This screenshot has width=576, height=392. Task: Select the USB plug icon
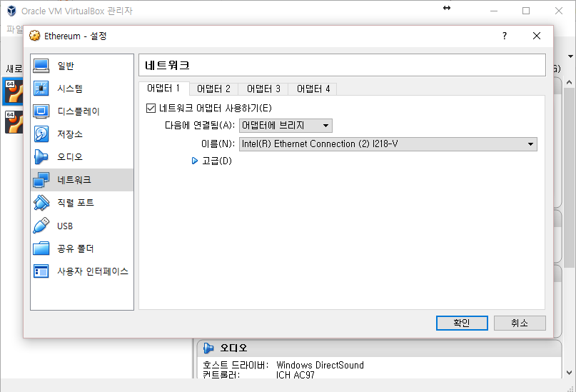[41, 226]
